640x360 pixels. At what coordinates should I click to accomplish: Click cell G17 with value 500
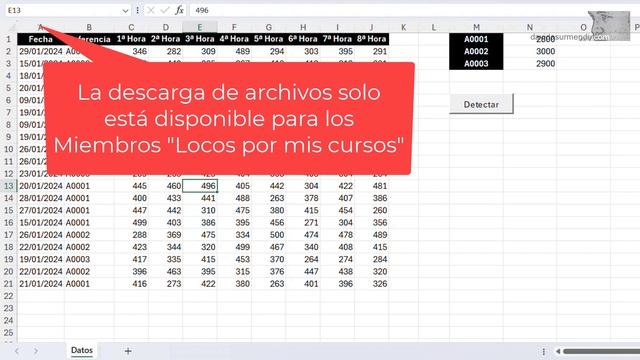269,235
